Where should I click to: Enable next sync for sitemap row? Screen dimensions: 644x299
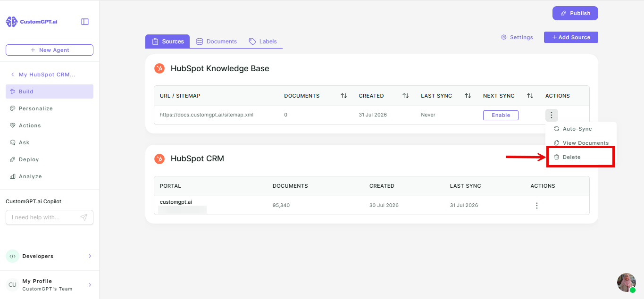click(501, 115)
